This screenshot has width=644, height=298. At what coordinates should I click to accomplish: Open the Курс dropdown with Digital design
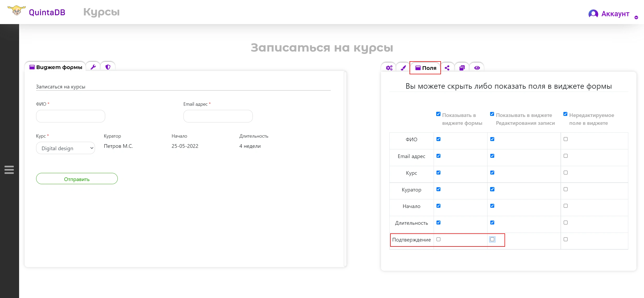65,148
